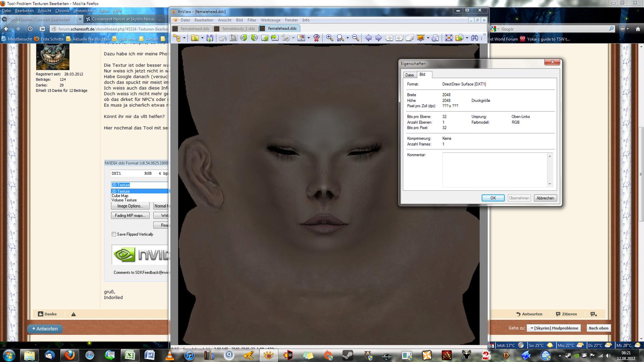The image size is (644, 362).
Task: Click the Zoom In magnifier icon
Action: coord(329,38)
